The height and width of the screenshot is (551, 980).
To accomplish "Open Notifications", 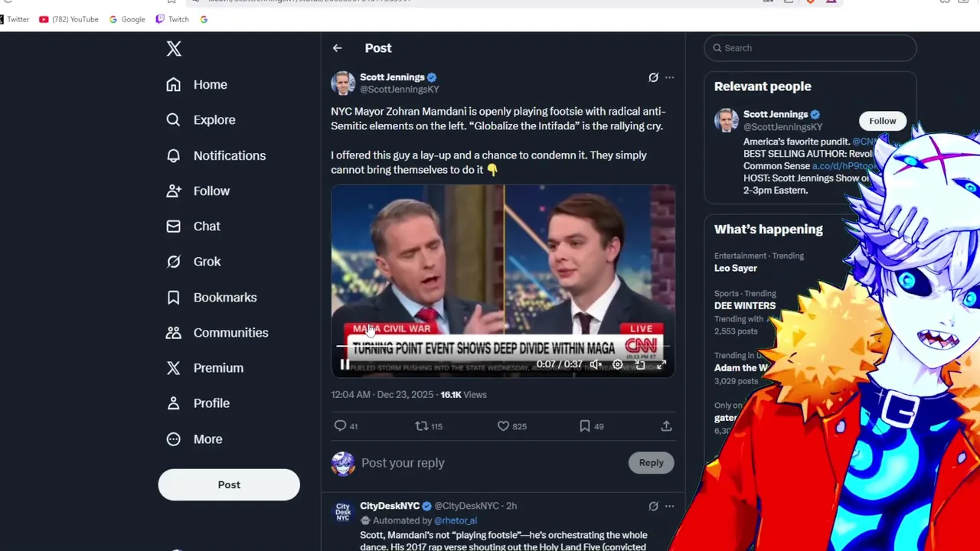I will [x=216, y=155].
